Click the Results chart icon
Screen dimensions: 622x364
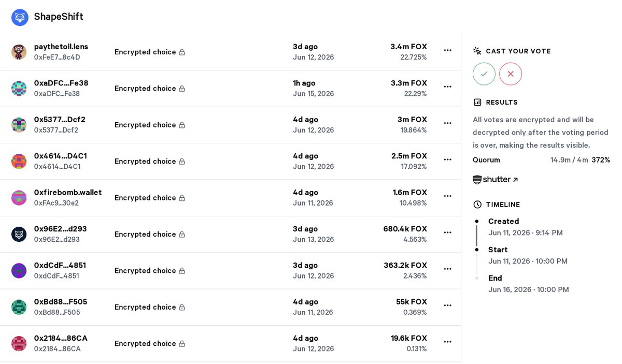coord(477,102)
